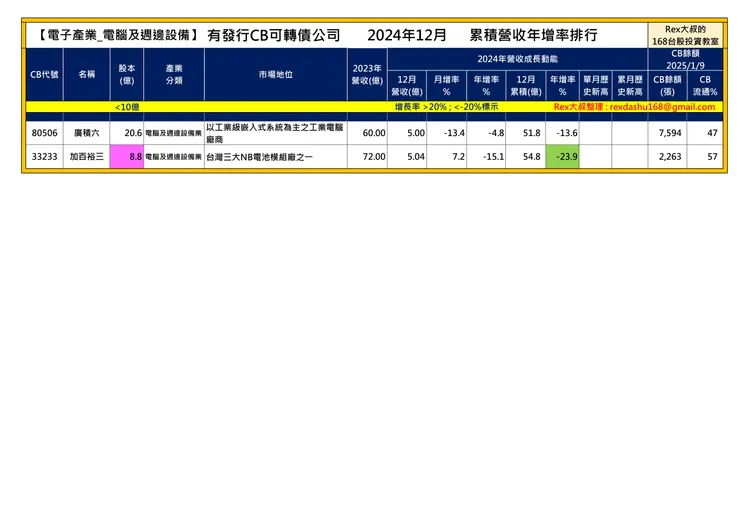Click the title text 【電子產業_電腦及週邊設備】

[x=118, y=35]
